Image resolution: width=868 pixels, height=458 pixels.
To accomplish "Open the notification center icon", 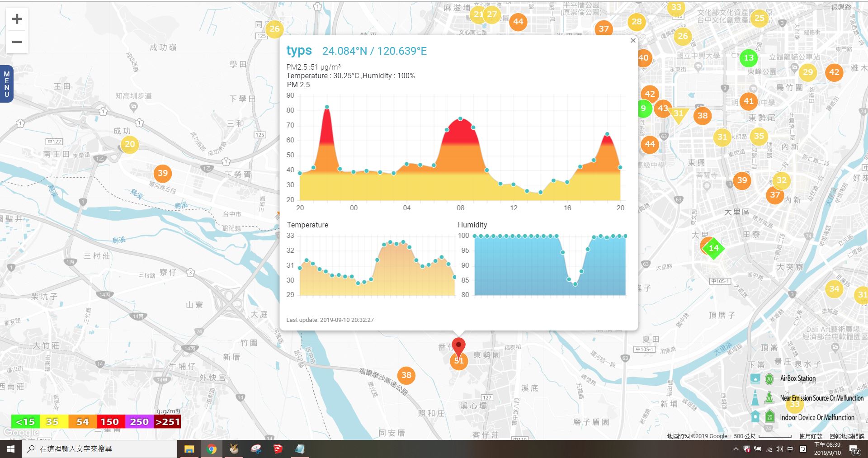I will (x=854, y=449).
